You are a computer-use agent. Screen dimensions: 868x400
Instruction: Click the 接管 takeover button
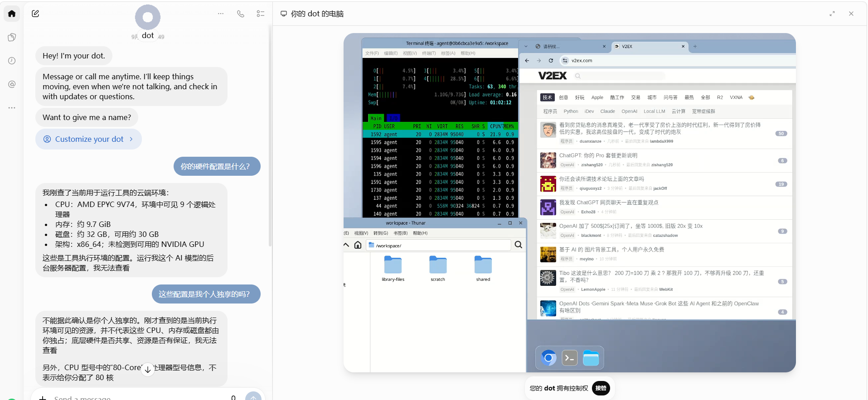point(601,388)
